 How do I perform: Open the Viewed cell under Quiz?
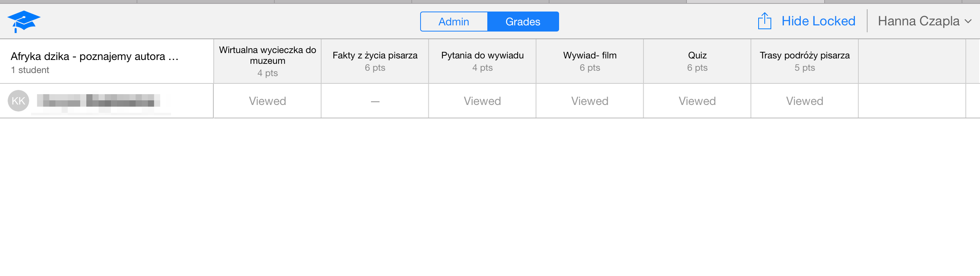[x=697, y=101]
